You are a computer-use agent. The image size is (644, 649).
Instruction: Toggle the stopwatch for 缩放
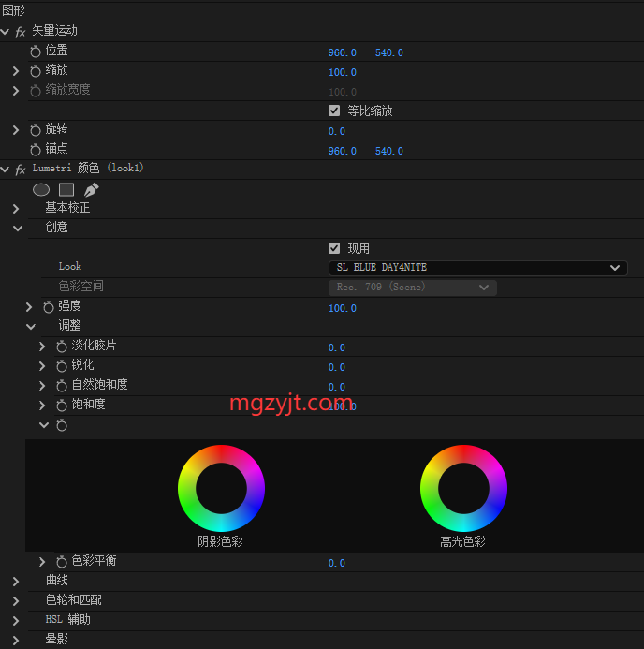(x=36, y=71)
